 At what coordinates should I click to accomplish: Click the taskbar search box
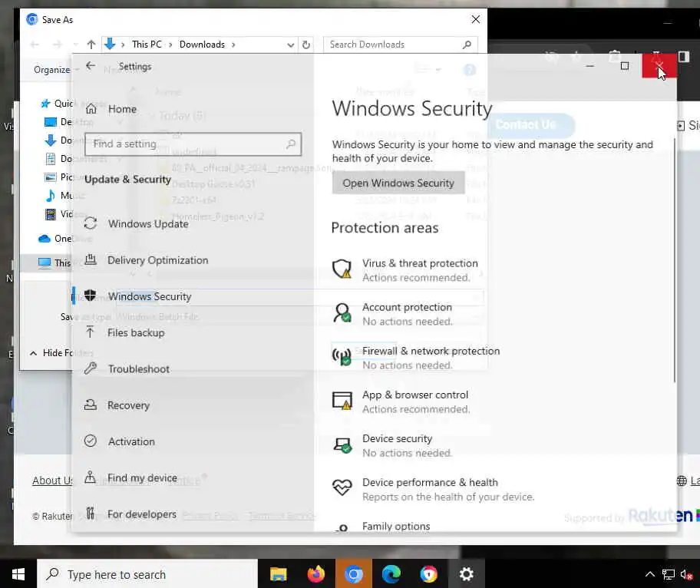[147, 574]
